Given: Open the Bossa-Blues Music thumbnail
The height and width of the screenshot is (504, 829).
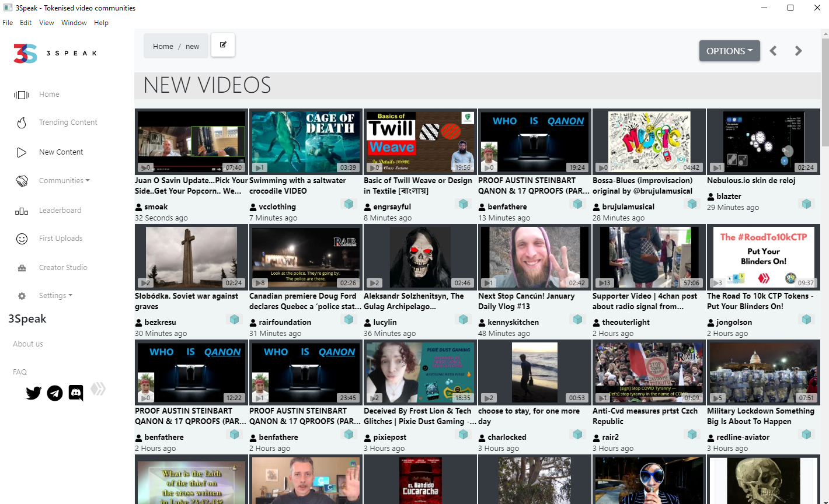Looking at the screenshot, I should coord(649,142).
